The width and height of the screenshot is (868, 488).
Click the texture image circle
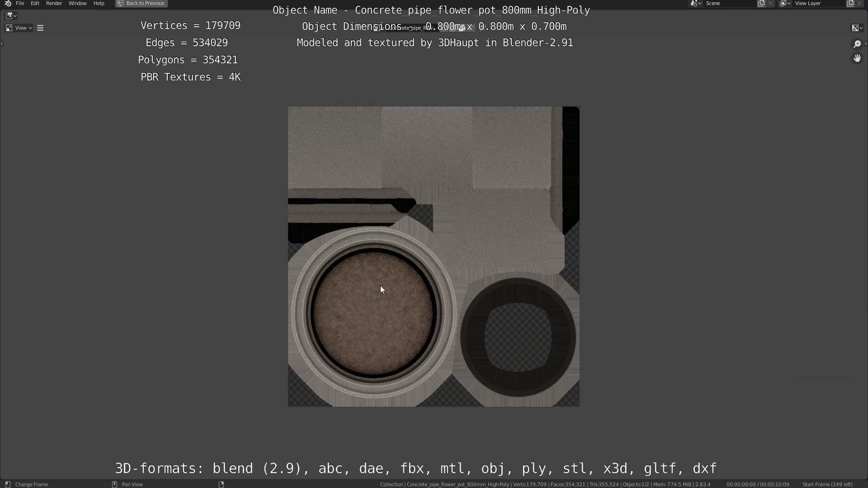click(x=373, y=313)
